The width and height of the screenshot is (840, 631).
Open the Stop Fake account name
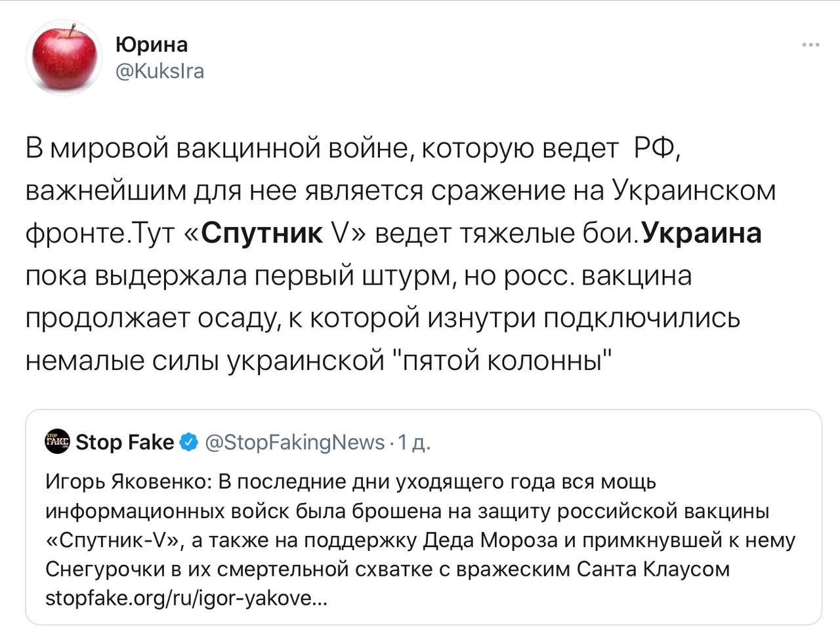pos(125,443)
